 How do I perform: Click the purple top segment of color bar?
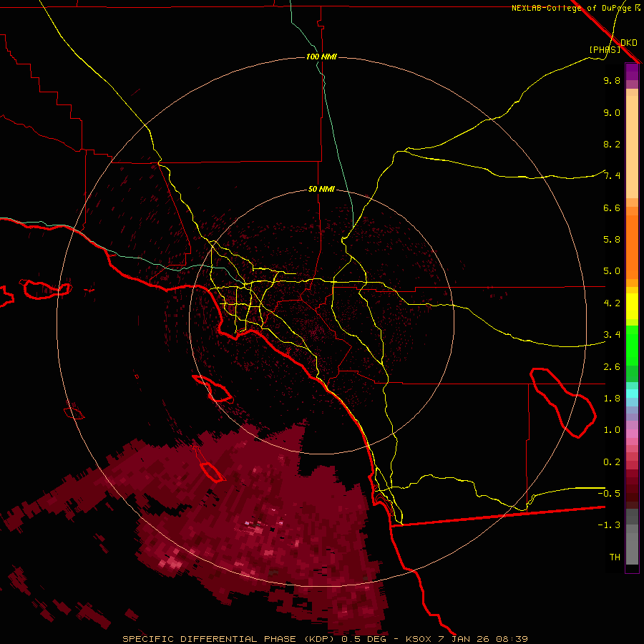632,72
